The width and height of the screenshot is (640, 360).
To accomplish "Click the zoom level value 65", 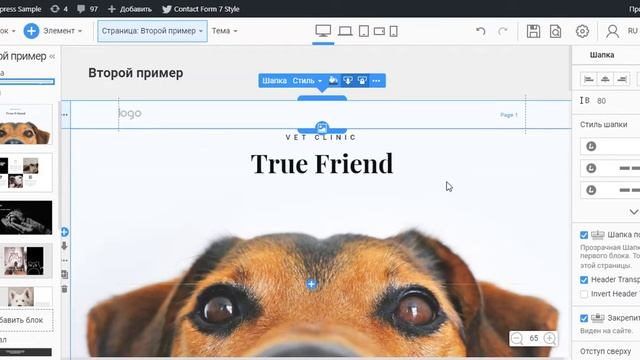I will pos(533,338).
